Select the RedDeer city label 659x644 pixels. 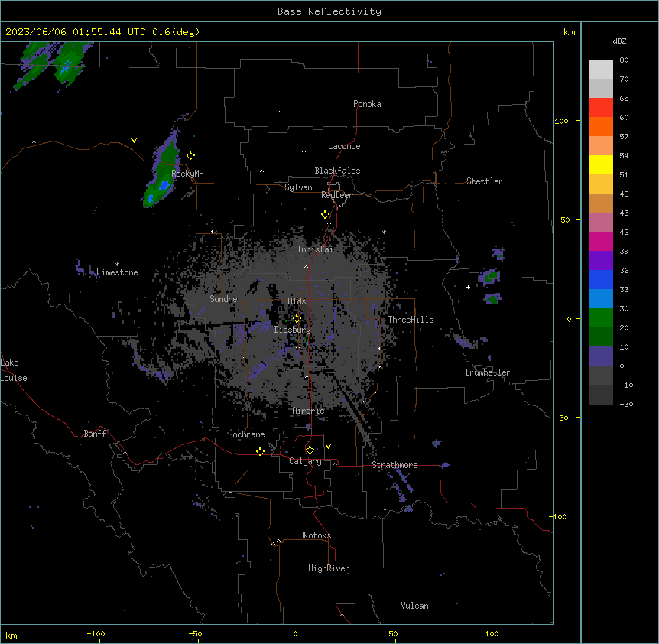tap(336, 195)
